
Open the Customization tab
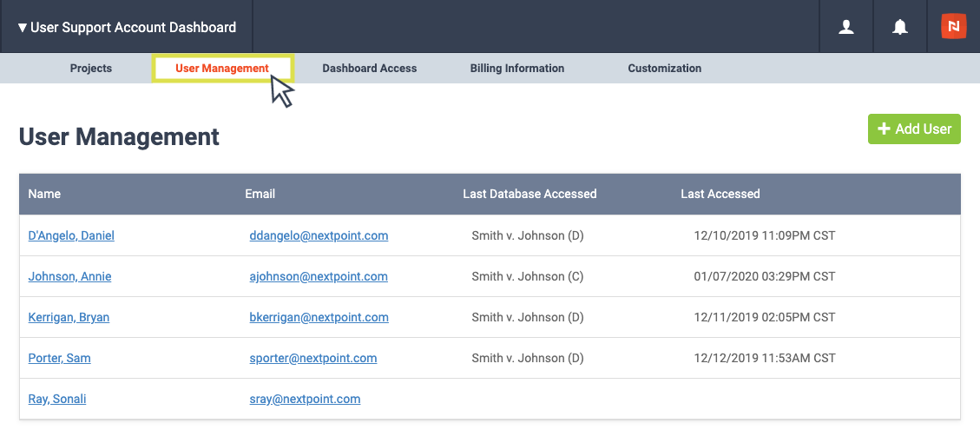click(x=664, y=68)
